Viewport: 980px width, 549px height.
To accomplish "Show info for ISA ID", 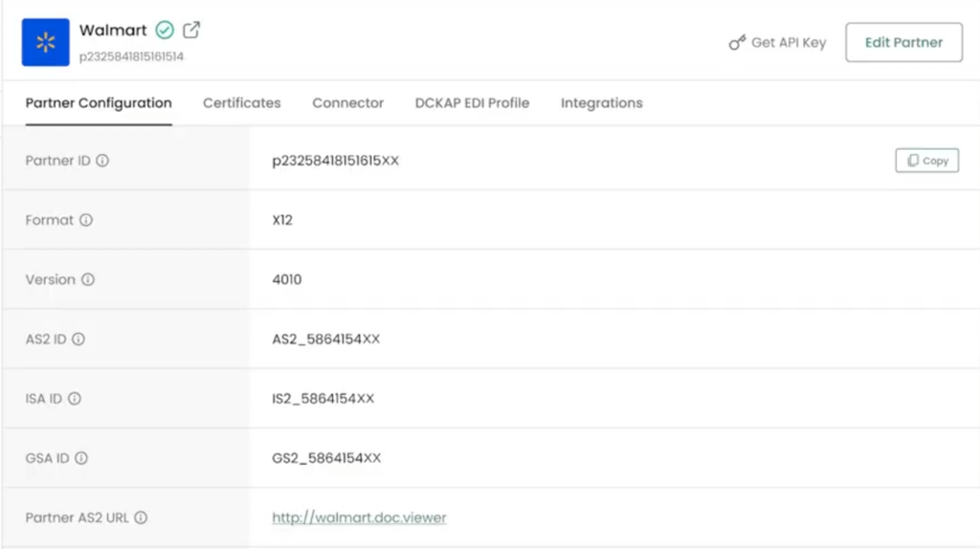I will (75, 399).
